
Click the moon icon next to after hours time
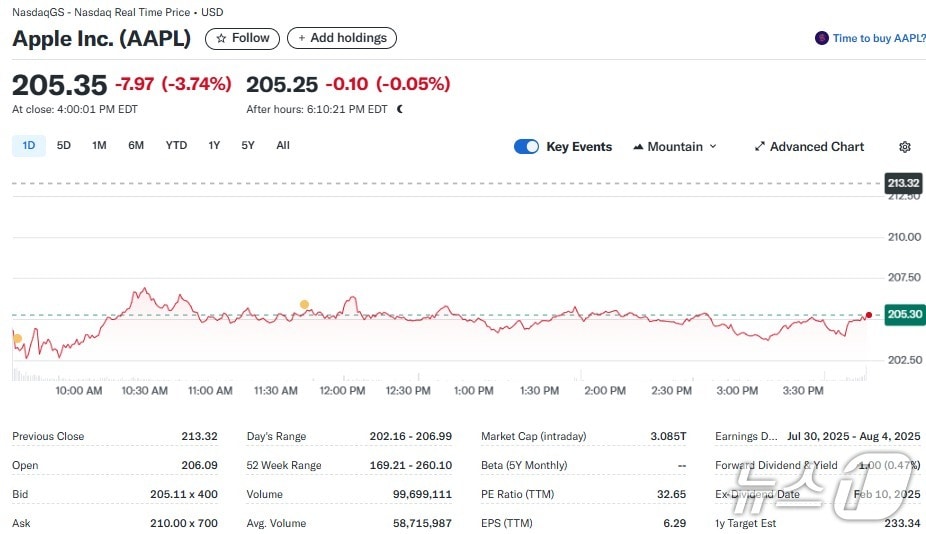399,109
